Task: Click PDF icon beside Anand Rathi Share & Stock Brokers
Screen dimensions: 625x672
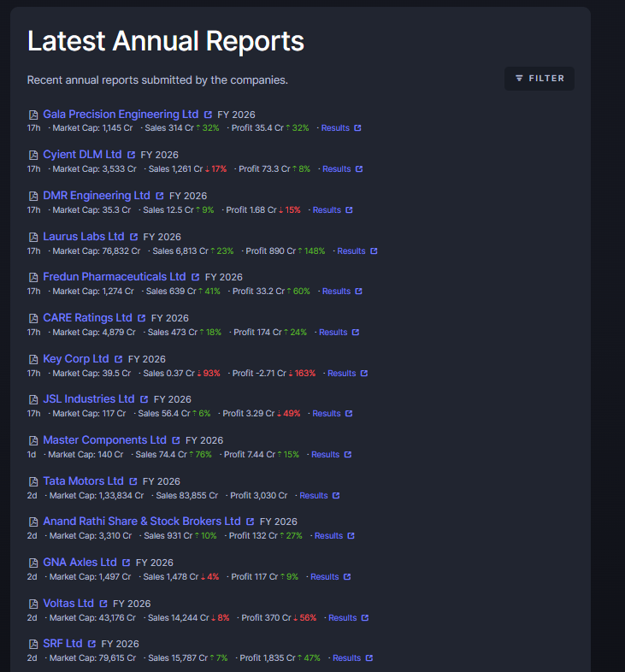Action: pos(33,523)
